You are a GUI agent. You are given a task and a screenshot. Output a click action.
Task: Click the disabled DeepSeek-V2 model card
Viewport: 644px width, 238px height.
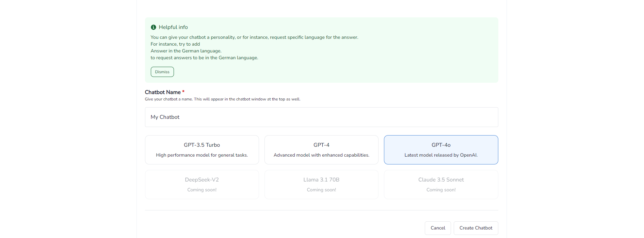pyautogui.click(x=202, y=185)
